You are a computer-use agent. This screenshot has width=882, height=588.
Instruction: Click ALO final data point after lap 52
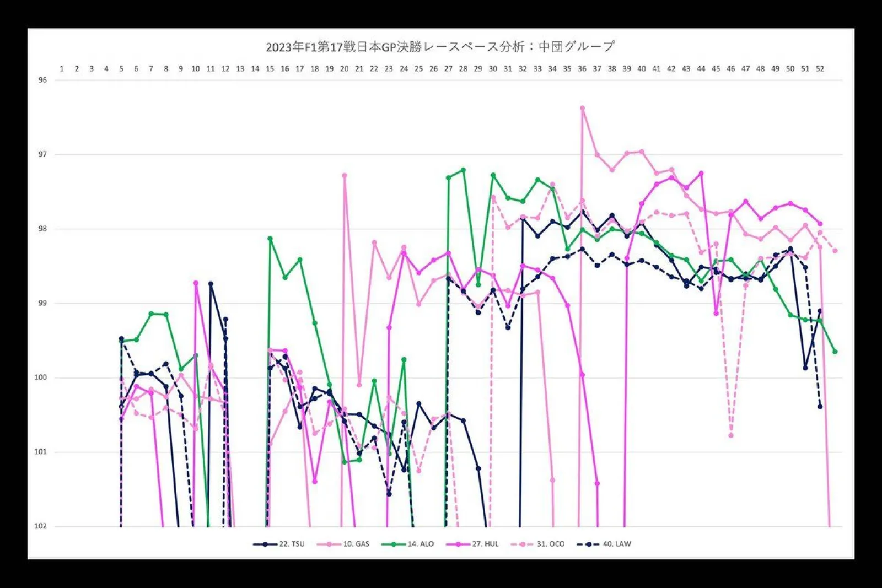coord(835,352)
